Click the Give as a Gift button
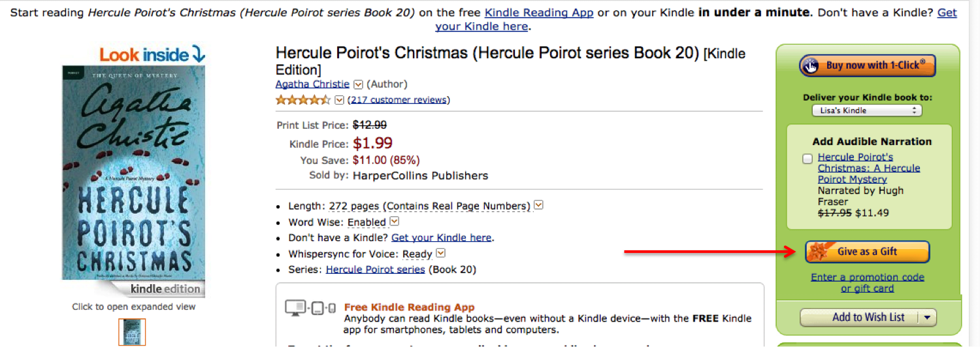Viewport: 980px width, 347px height. [867, 252]
